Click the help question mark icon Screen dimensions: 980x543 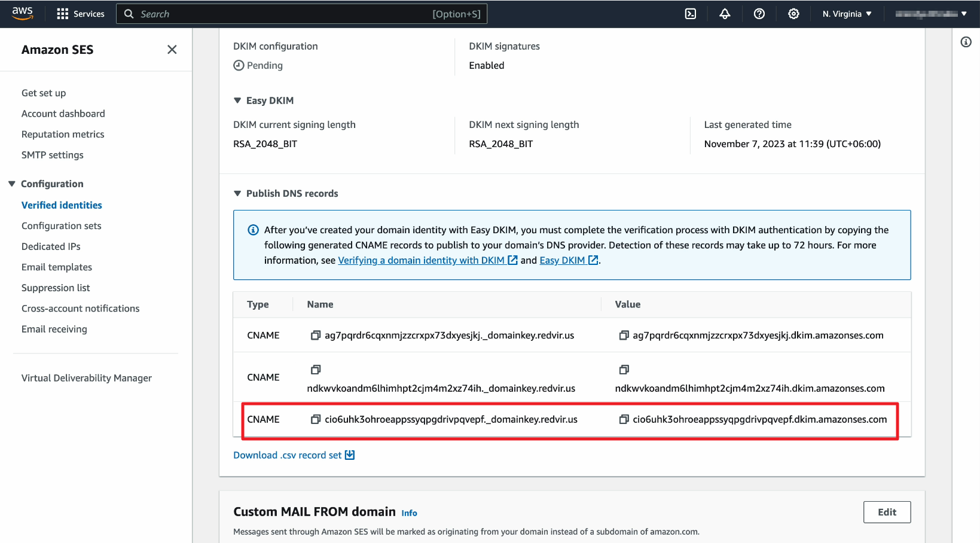coord(759,14)
